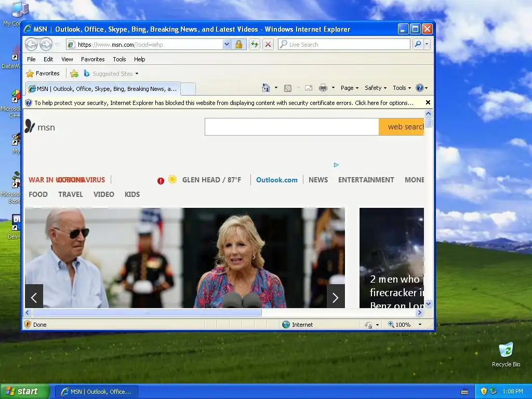The height and width of the screenshot is (399, 532).
Task: Open the Favorites menu
Action: click(92, 59)
